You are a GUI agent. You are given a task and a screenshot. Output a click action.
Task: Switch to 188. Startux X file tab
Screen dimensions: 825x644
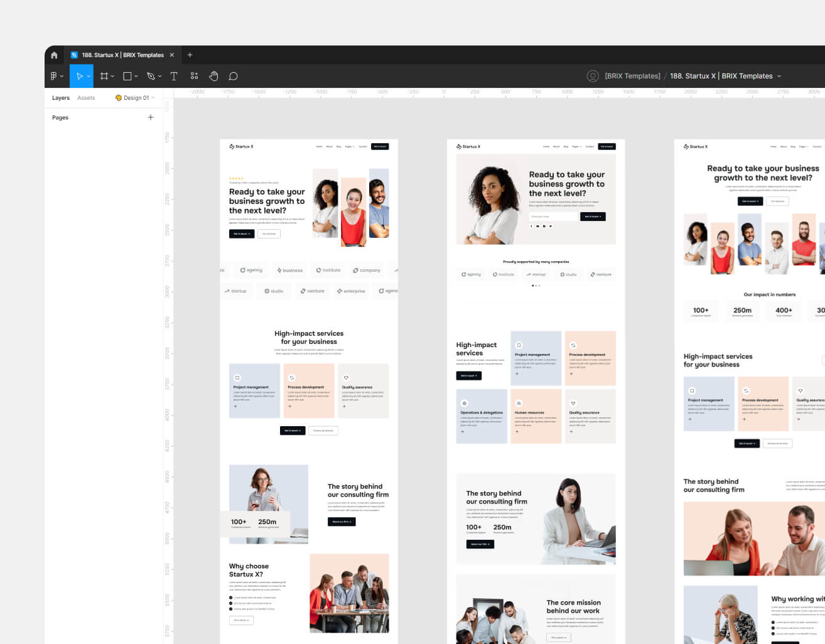122,55
